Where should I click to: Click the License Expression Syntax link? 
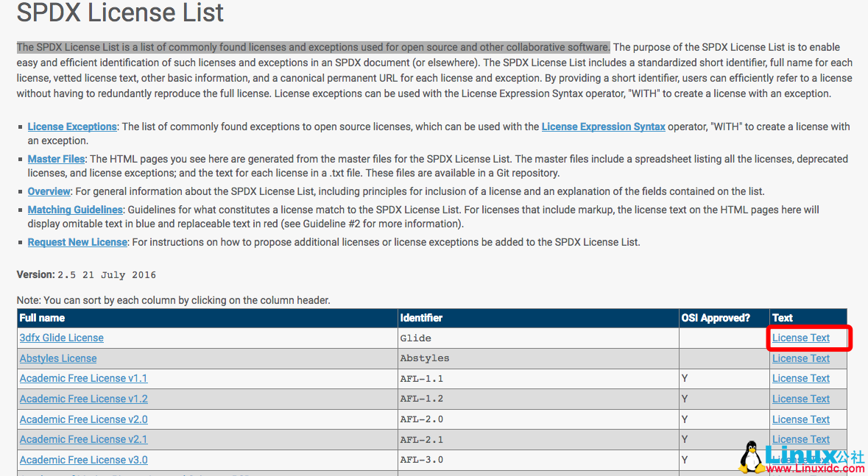pyautogui.click(x=603, y=127)
